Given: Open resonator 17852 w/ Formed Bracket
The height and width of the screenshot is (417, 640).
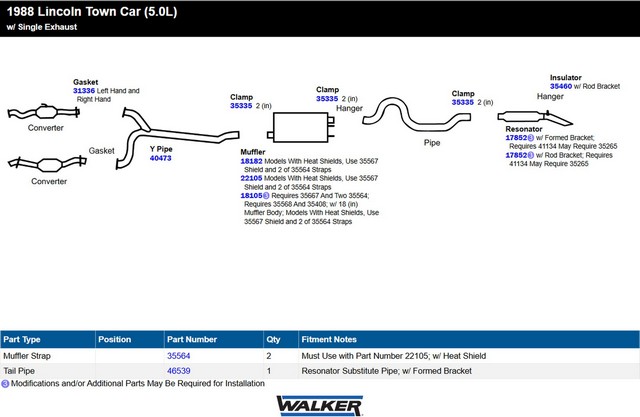Looking at the screenshot, I should point(516,138).
